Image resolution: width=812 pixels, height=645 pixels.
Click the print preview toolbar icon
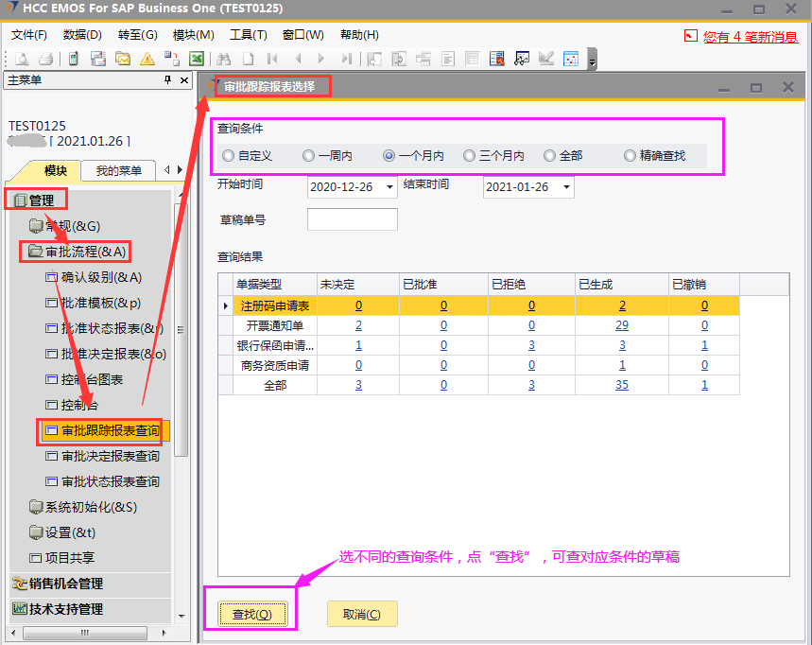pyautogui.click(x=21, y=59)
